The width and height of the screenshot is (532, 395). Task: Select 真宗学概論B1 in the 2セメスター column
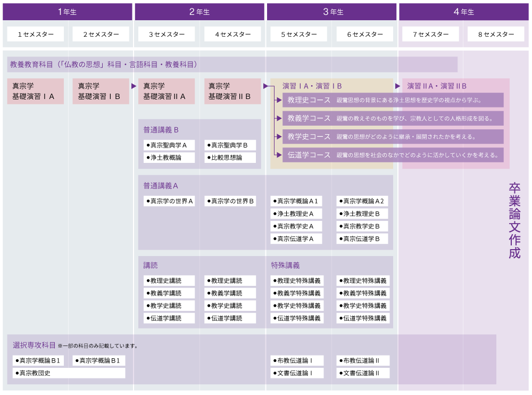tap(99, 360)
